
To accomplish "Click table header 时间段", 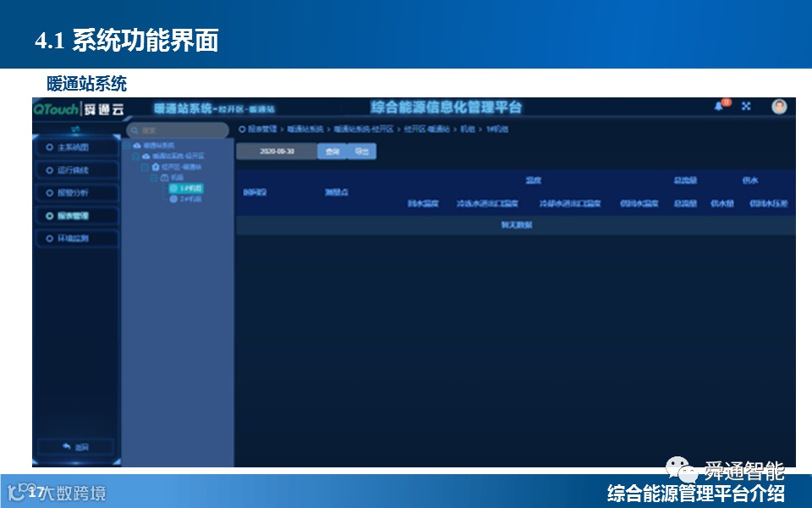I will 255,192.
